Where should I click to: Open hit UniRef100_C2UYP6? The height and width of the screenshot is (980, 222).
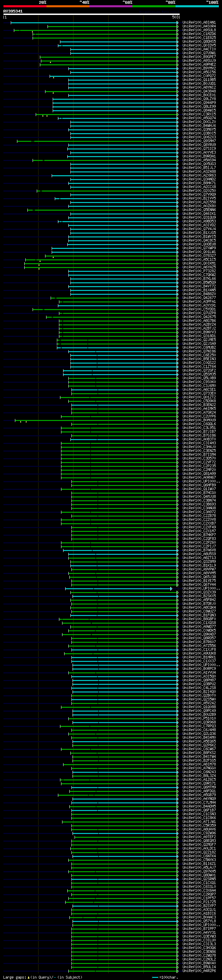click(199, 416)
